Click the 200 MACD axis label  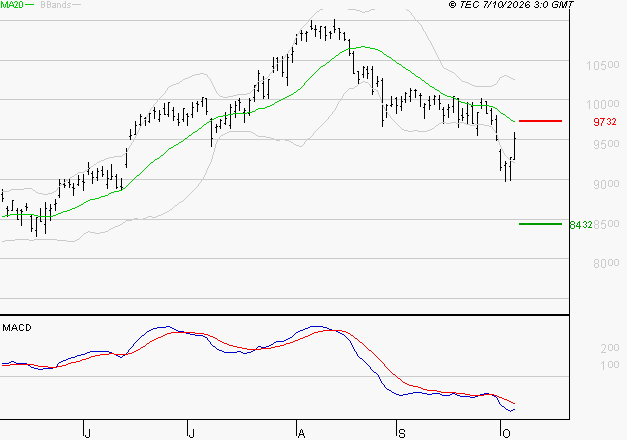[610, 348]
